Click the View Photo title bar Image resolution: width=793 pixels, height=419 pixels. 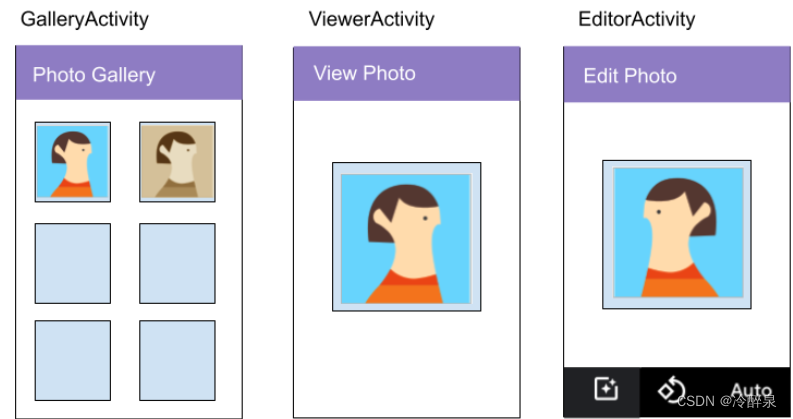pyautogui.click(x=406, y=73)
